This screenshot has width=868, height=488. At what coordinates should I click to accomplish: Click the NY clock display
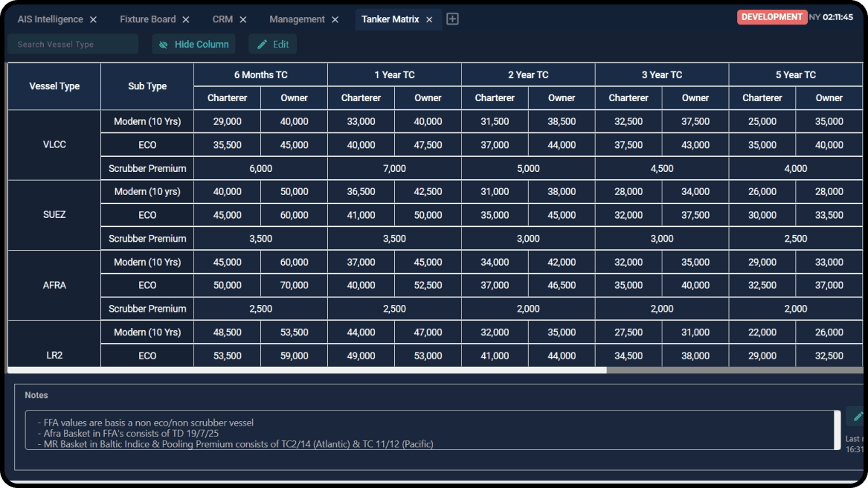coord(831,17)
